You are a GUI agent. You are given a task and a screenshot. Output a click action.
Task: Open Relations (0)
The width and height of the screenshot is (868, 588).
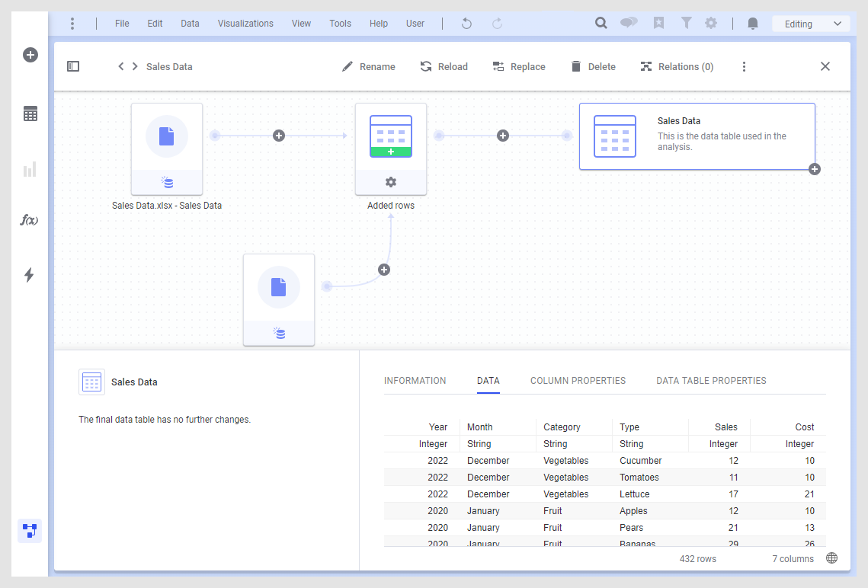tap(677, 66)
